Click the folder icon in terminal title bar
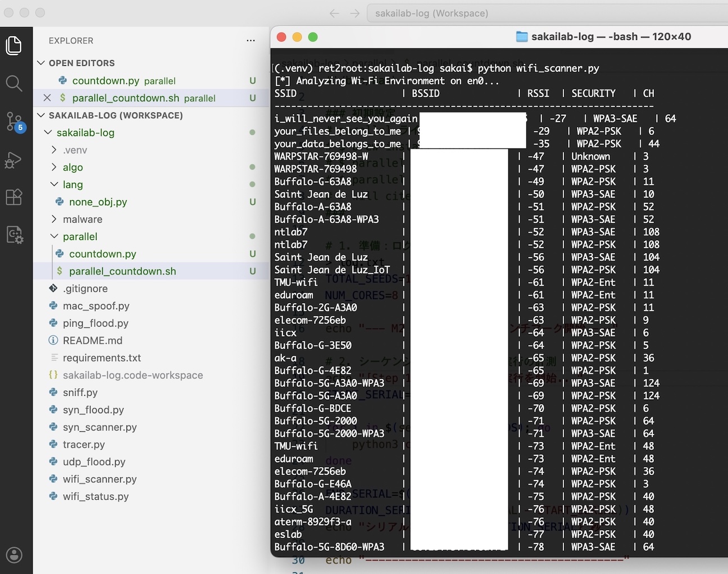This screenshot has width=728, height=574. coord(522,37)
